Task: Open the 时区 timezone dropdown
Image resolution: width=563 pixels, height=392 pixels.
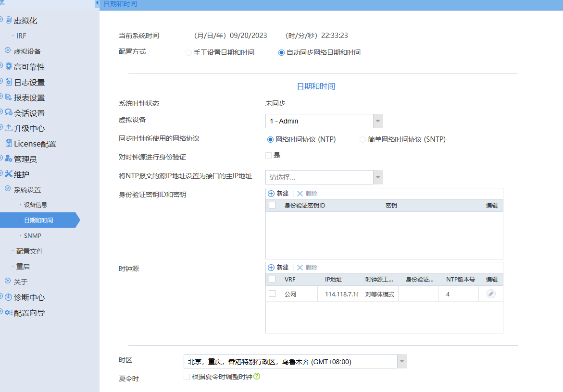Action: (402, 362)
